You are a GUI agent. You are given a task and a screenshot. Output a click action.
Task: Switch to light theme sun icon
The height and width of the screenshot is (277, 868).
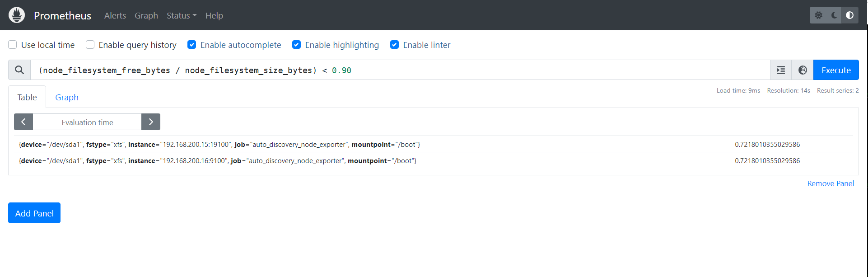point(818,15)
